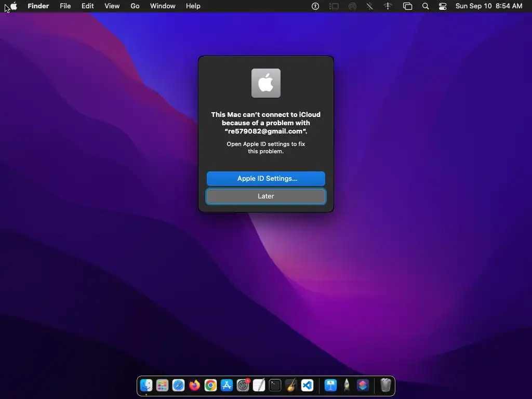This screenshot has width=532, height=399.
Task: Launch Google Chrome from the Dock
Action: [x=210, y=385]
